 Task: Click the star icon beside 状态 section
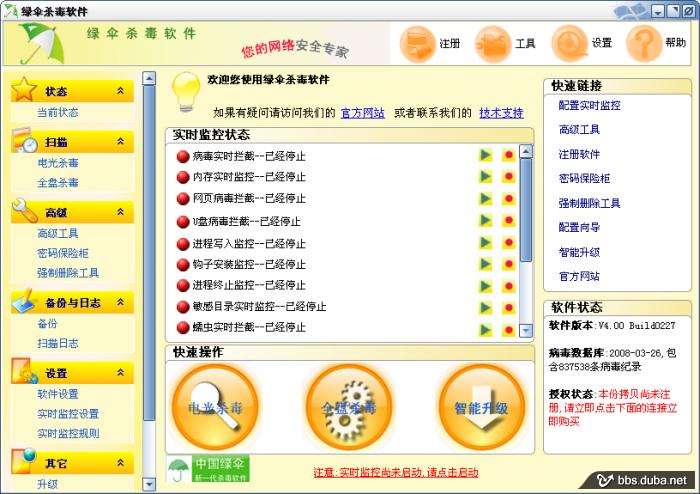tap(24, 89)
